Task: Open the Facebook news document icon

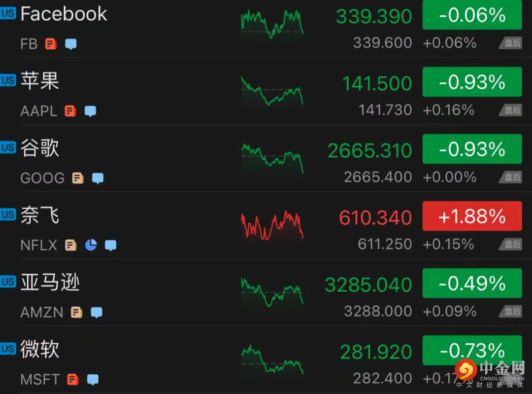Action: [51, 44]
